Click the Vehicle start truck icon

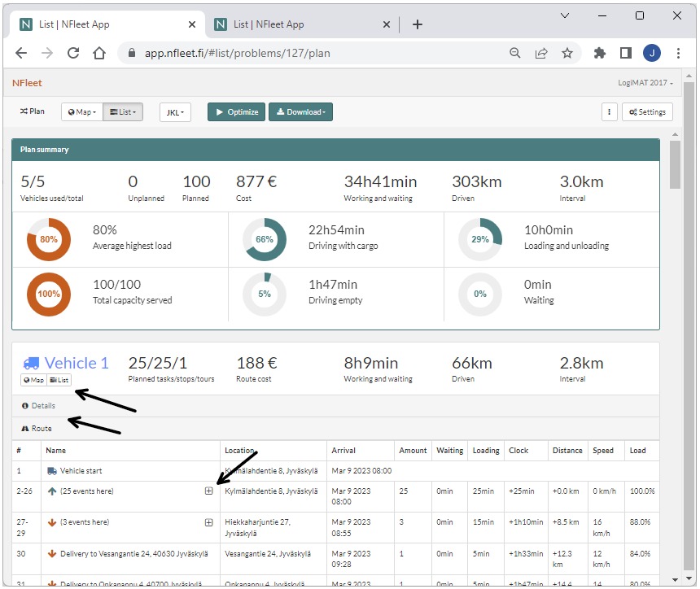pos(52,471)
